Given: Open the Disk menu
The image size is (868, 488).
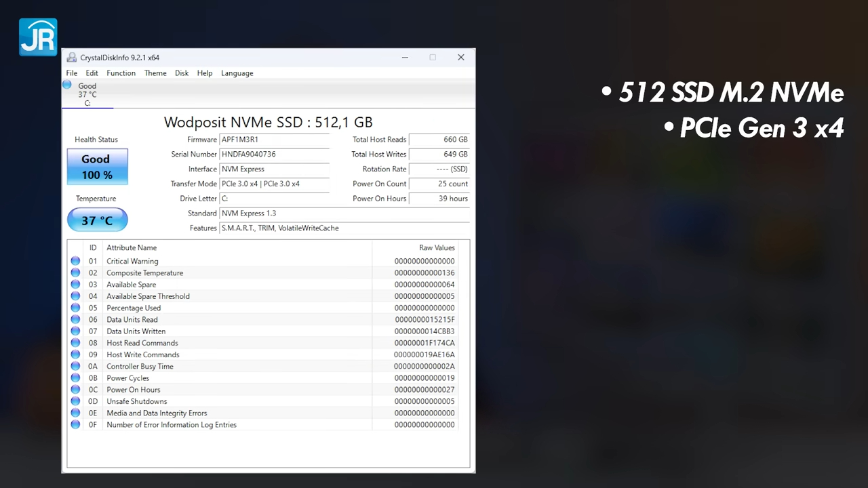Looking at the screenshot, I should click(182, 73).
